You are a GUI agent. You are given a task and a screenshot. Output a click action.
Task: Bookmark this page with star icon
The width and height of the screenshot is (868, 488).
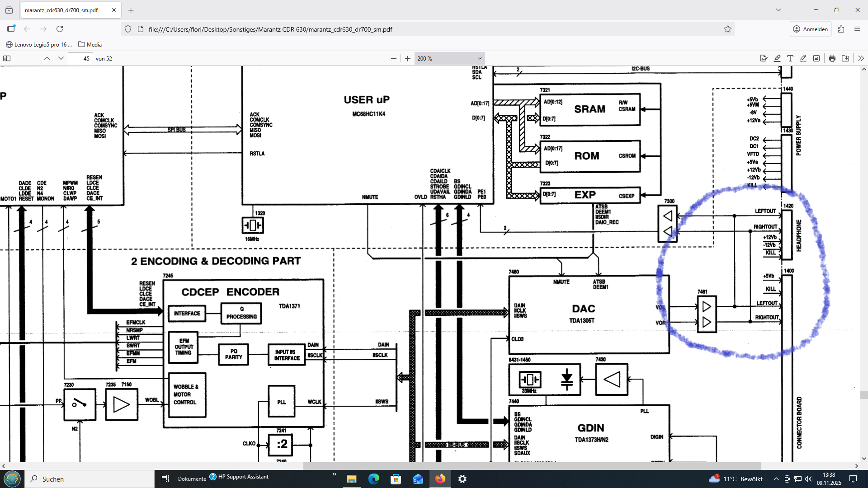[x=728, y=29]
